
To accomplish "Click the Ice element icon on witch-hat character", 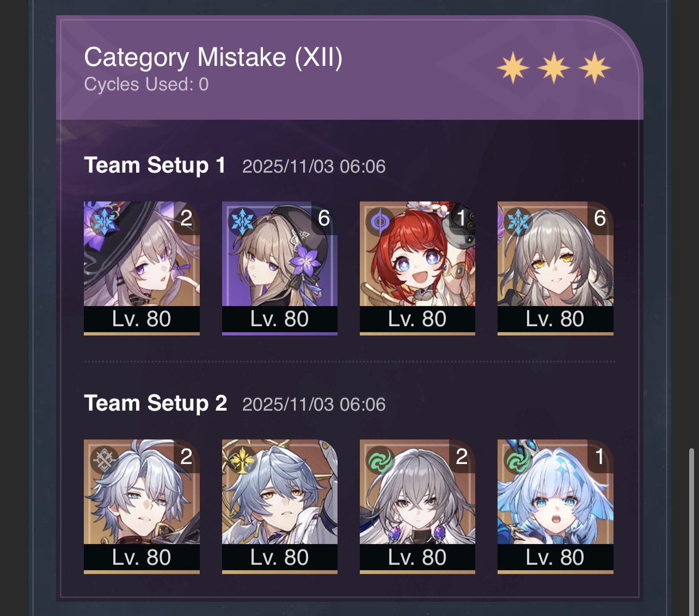I will [103, 222].
